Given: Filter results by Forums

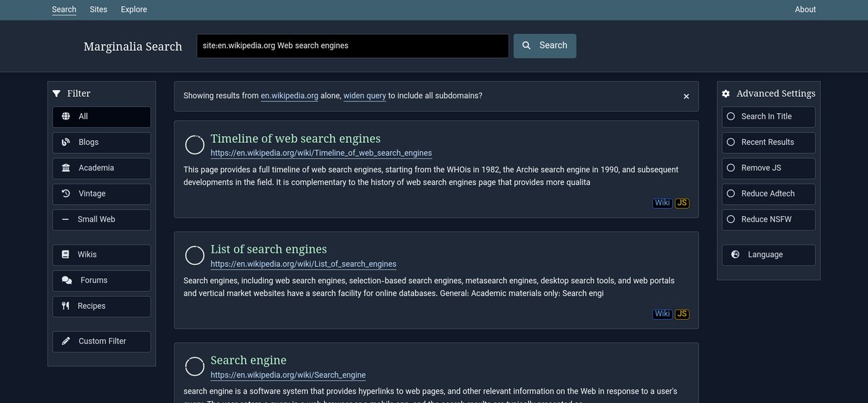Looking at the screenshot, I should point(102,280).
